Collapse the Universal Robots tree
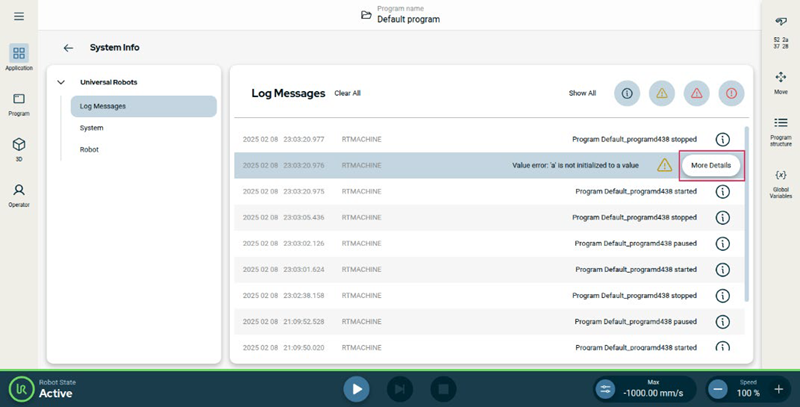Image resolution: width=800 pixels, height=407 pixels. [61, 82]
